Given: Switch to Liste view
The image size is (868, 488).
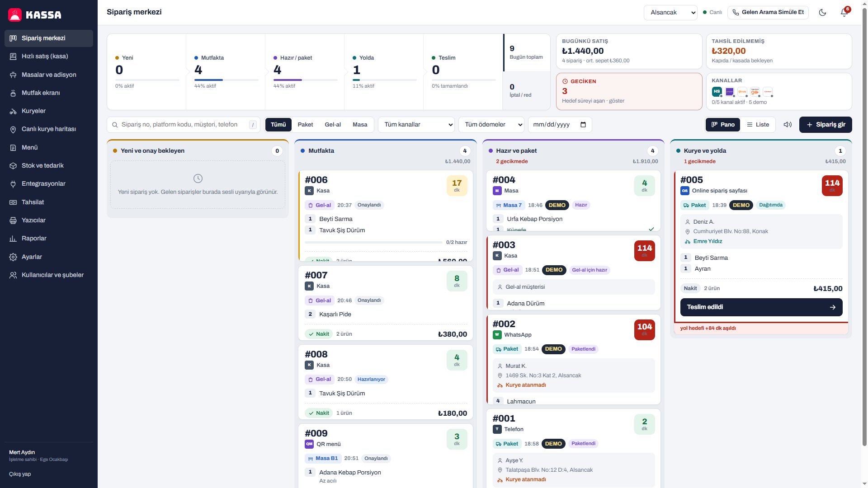Looking at the screenshot, I should click(758, 125).
